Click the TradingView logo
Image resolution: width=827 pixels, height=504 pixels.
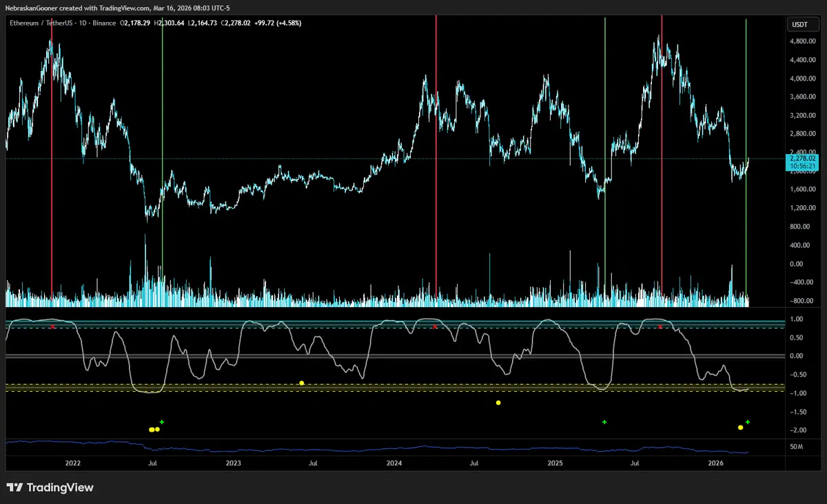pyautogui.click(x=50, y=487)
